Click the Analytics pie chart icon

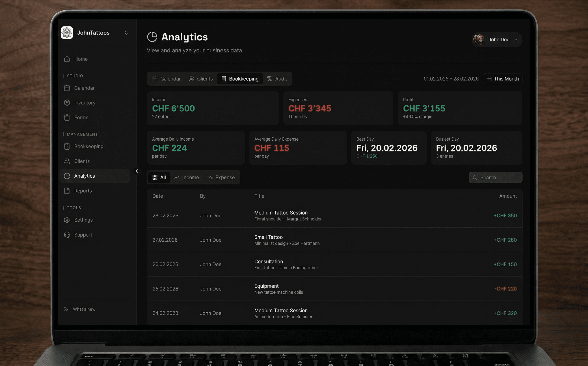[67, 176]
